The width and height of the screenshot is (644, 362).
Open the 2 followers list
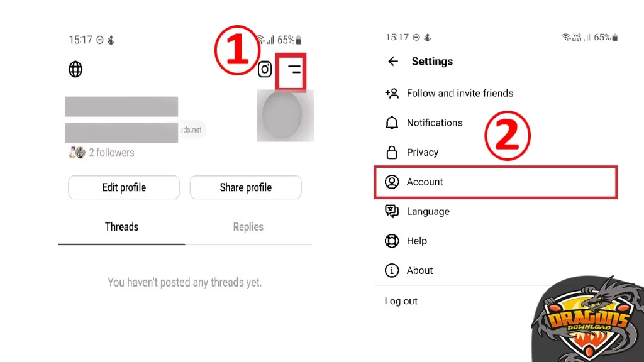pos(111,153)
